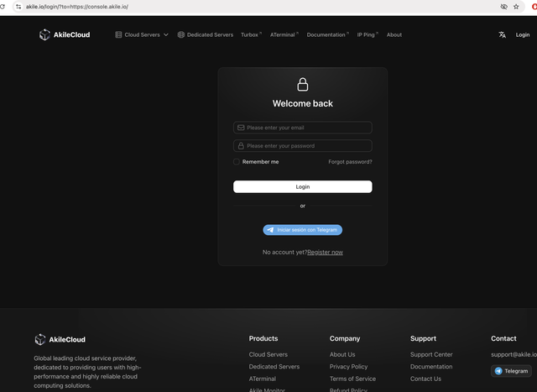This screenshot has width=537, height=392.
Task: Bookmark this page with star icon
Action: pos(516,7)
